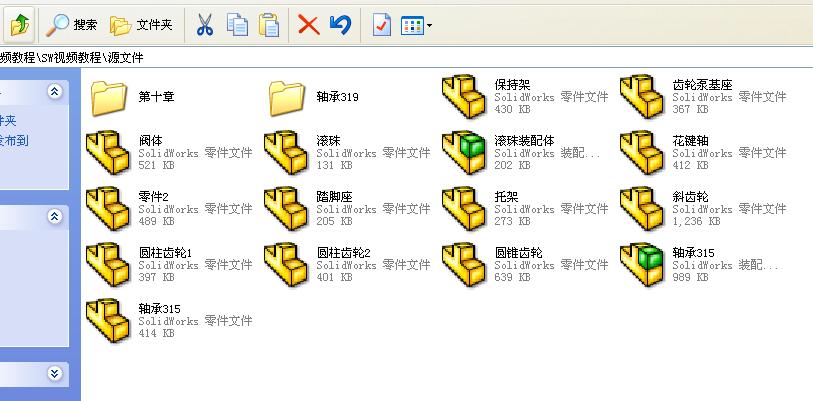Click the Copy toolbar icon
This screenshot has height=401, width=813.
(237, 24)
